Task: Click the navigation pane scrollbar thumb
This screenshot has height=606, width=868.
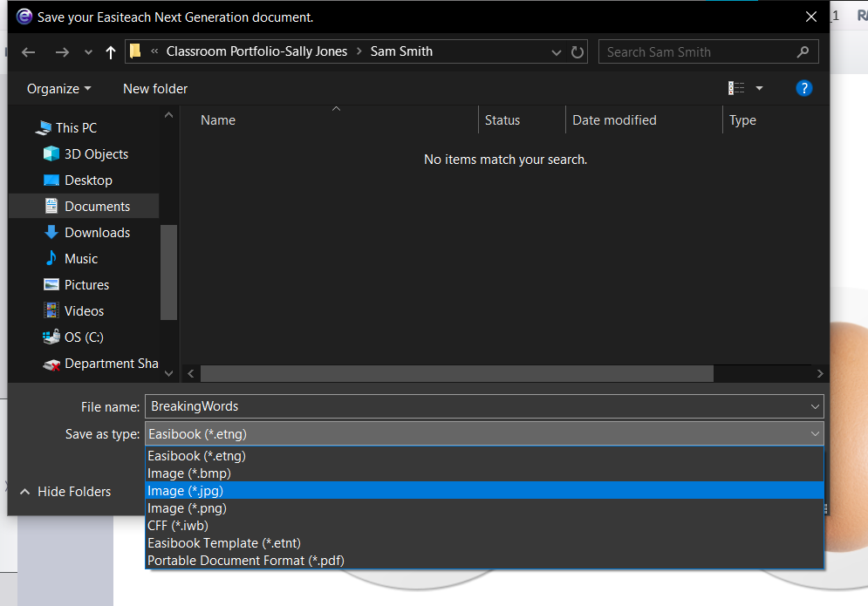Action: click(169, 272)
